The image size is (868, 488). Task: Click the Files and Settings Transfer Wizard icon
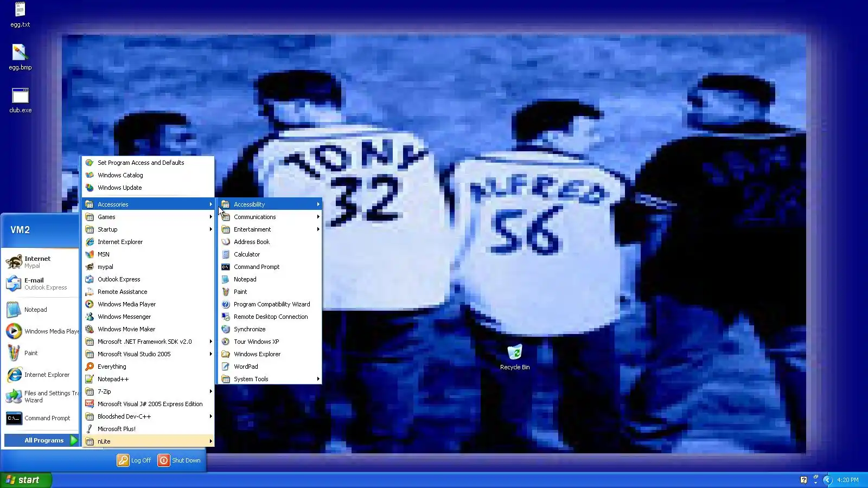[x=14, y=396]
